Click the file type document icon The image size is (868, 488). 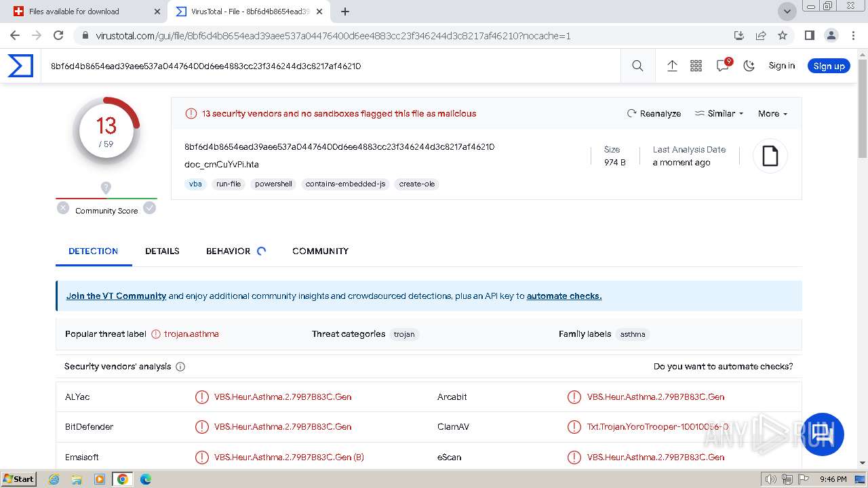tap(770, 156)
